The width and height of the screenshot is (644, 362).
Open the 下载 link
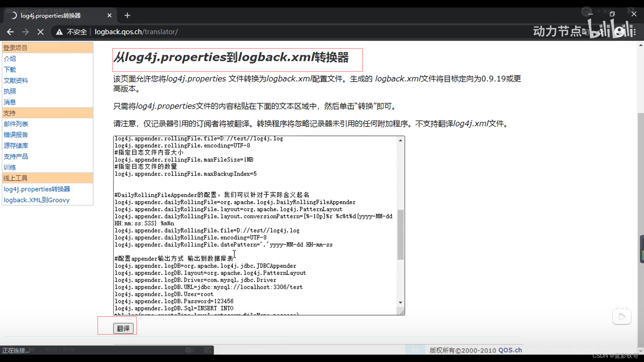click(10, 69)
